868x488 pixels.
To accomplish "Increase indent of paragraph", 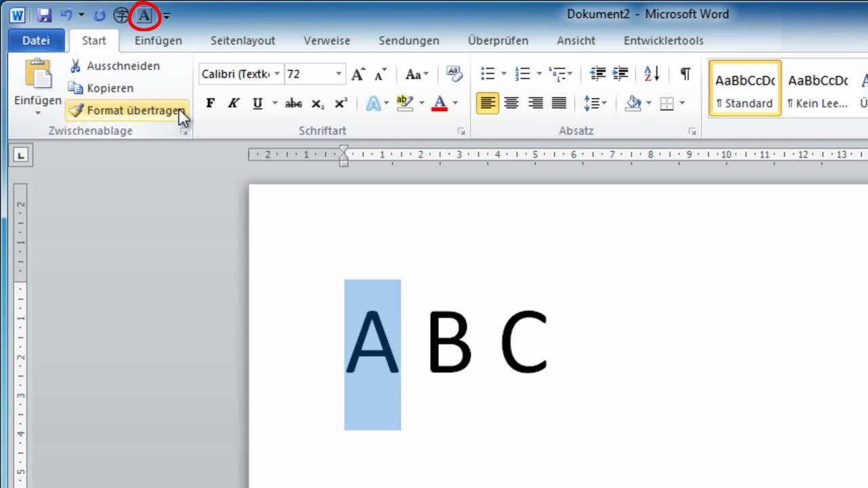I will [x=620, y=73].
